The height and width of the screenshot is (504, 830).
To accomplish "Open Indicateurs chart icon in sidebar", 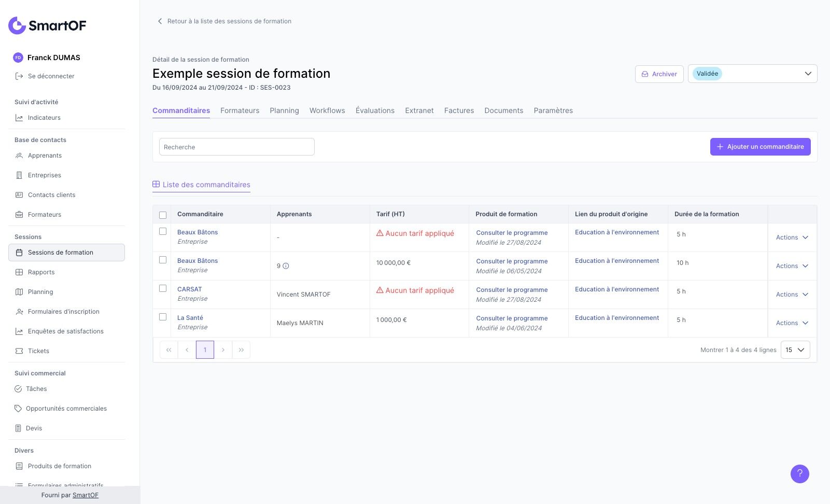I will tap(19, 118).
